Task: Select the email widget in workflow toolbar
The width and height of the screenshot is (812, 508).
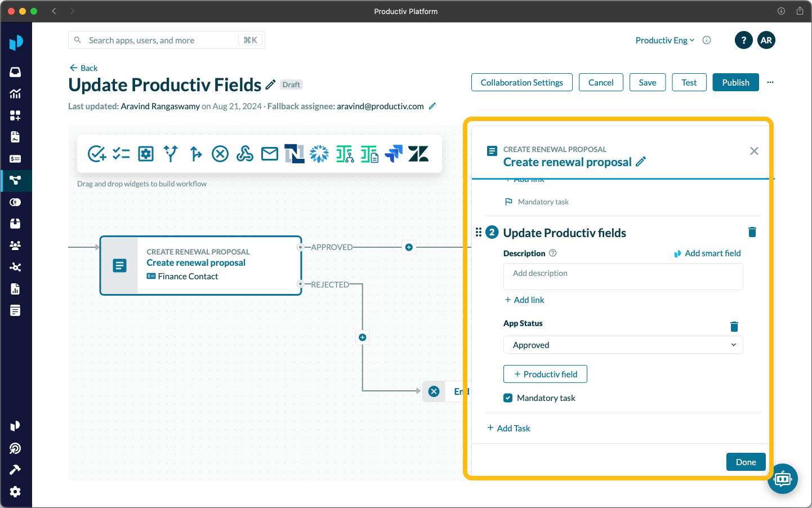Action: 270,153
